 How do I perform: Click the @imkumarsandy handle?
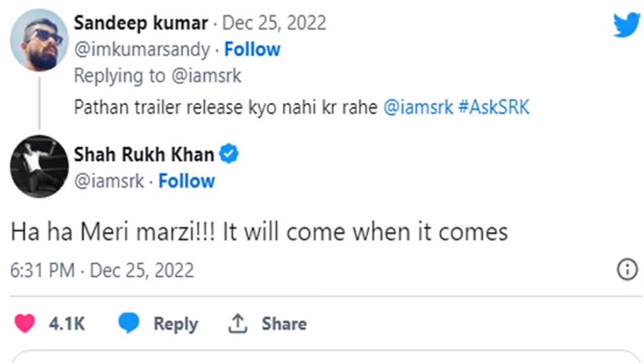pyautogui.click(x=142, y=49)
